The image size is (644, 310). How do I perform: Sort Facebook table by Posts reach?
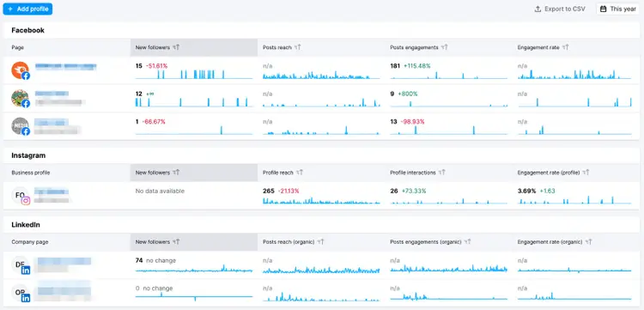[297, 47]
